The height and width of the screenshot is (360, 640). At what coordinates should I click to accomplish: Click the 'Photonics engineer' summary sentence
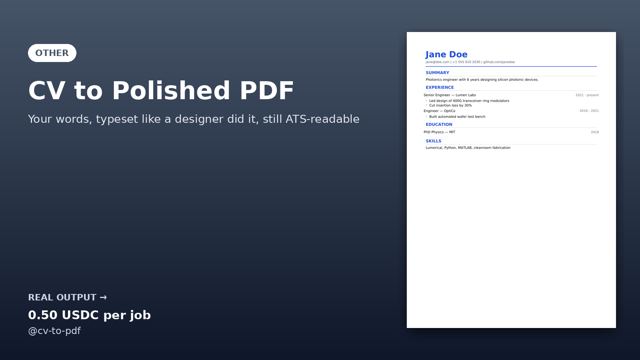[482, 80]
